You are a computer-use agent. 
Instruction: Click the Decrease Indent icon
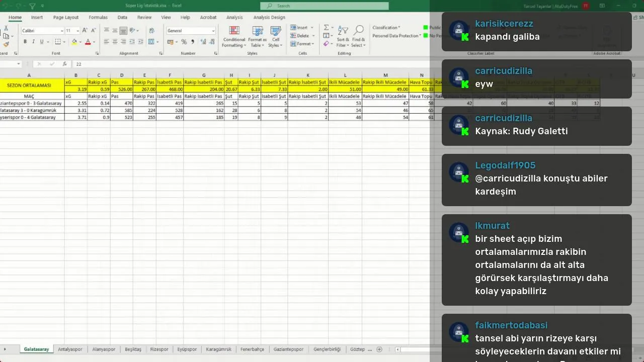pyautogui.click(x=133, y=42)
